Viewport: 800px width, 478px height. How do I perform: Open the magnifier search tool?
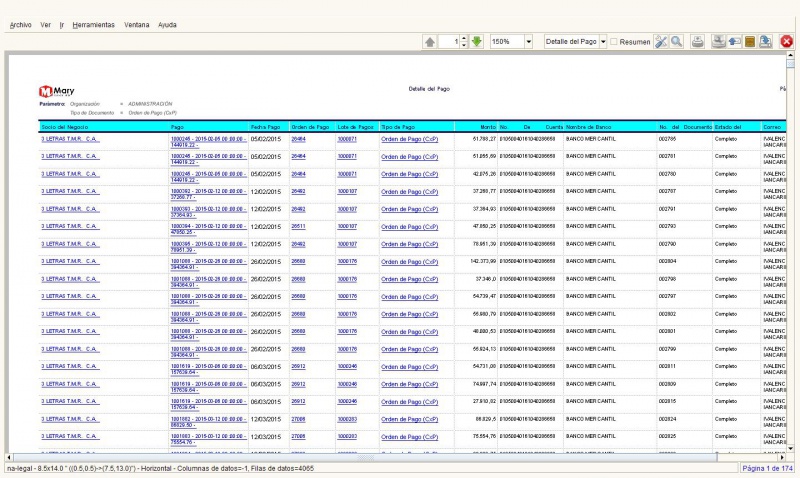coord(677,42)
